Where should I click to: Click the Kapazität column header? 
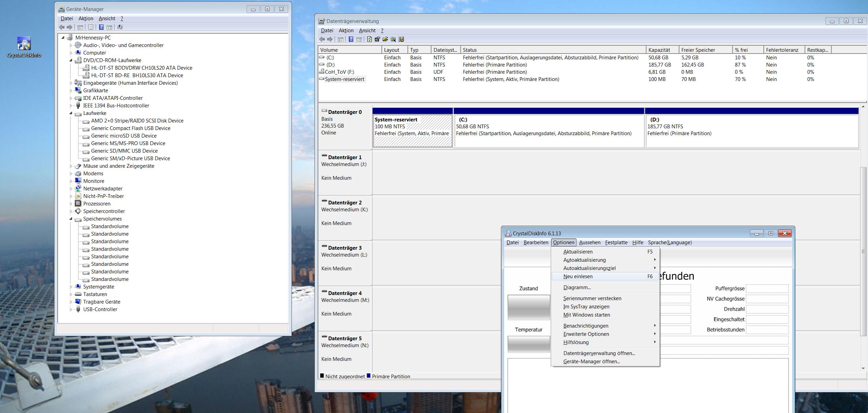pyautogui.click(x=661, y=50)
